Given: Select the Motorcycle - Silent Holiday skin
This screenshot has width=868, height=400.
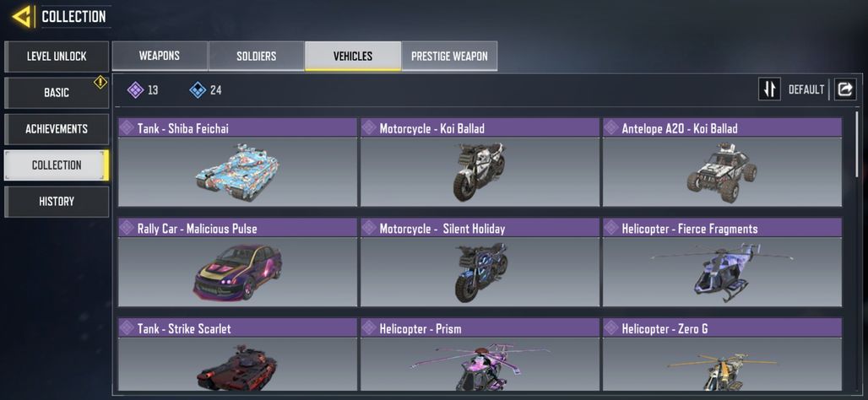Looking at the screenshot, I should (x=480, y=262).
